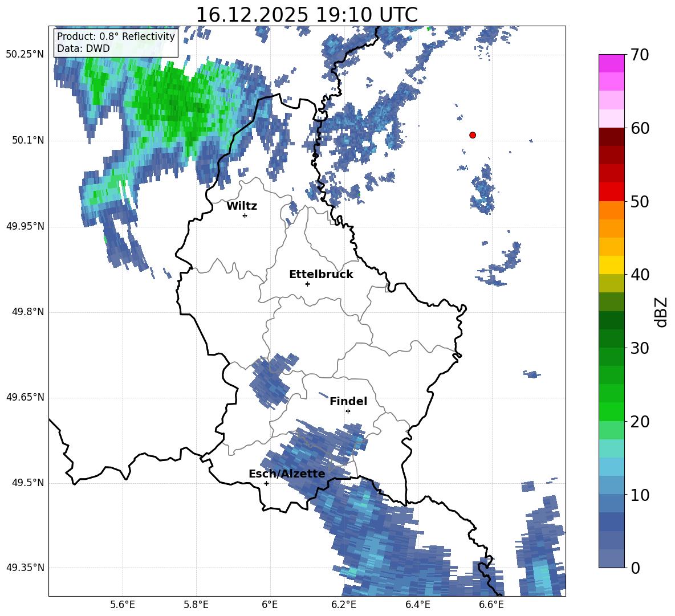Image resolution: width=675 pixels, height=616 pixels.
Task: Pick the bright green colorbar swatch near 20
Action: click(611, 411)
